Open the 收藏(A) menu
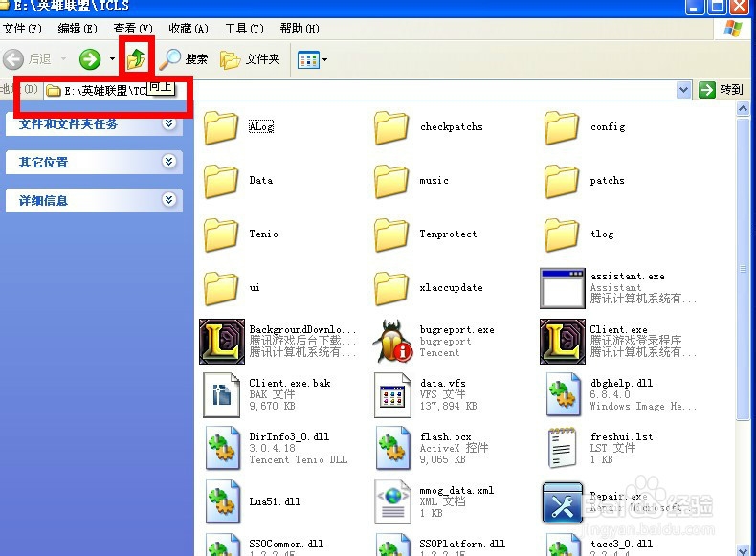This screenshot has height=556, width=756. [x=189, y=29]
